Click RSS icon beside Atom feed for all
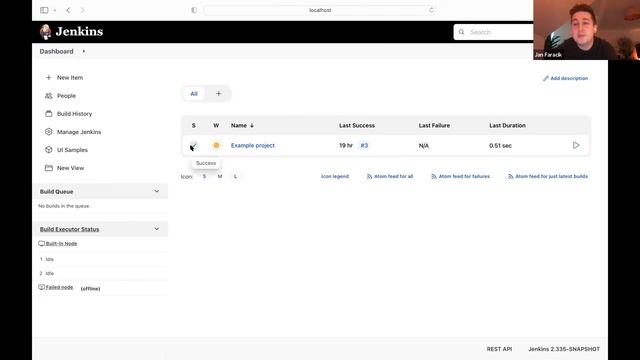640x360 pixels. click(369, 176)
